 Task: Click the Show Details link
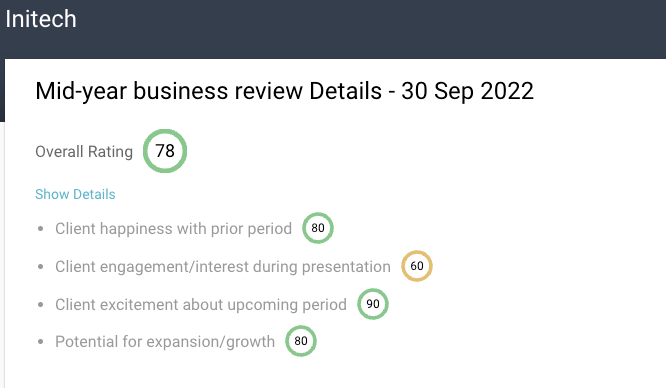pyautogui.click(x=75, y=194)
